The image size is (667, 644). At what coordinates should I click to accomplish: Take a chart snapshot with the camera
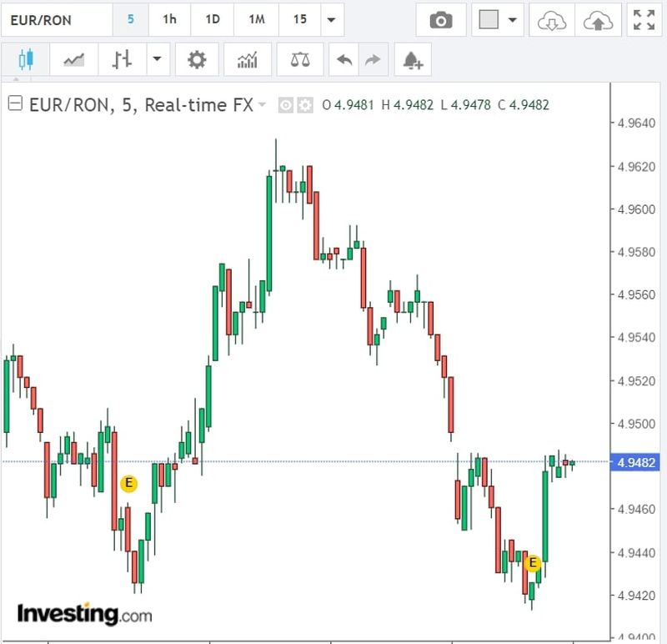pos(440,20)
